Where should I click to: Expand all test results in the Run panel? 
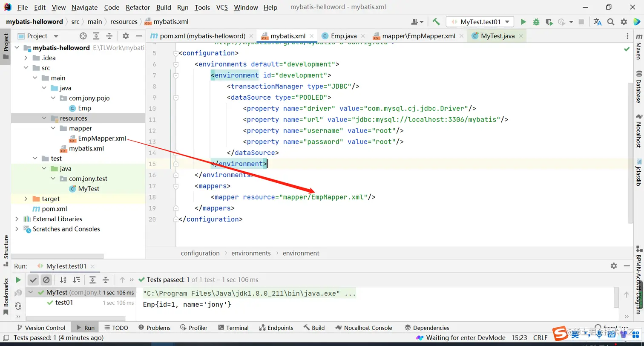tap(92, 280)
